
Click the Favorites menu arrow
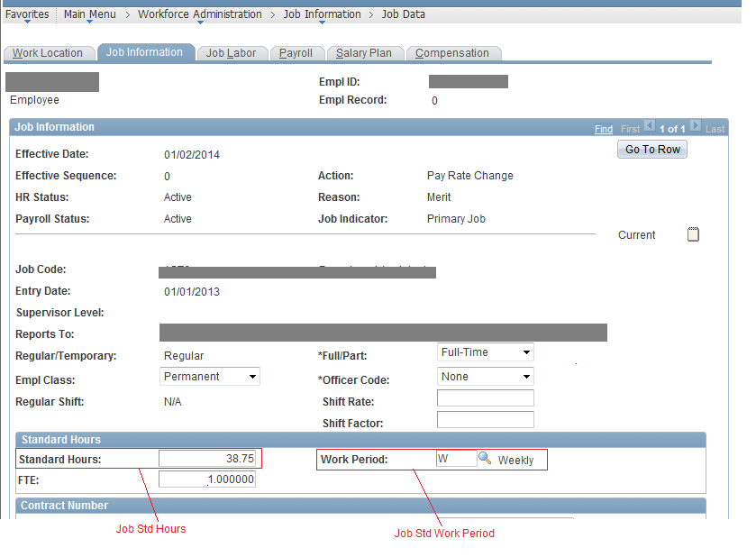pos(28,20)
